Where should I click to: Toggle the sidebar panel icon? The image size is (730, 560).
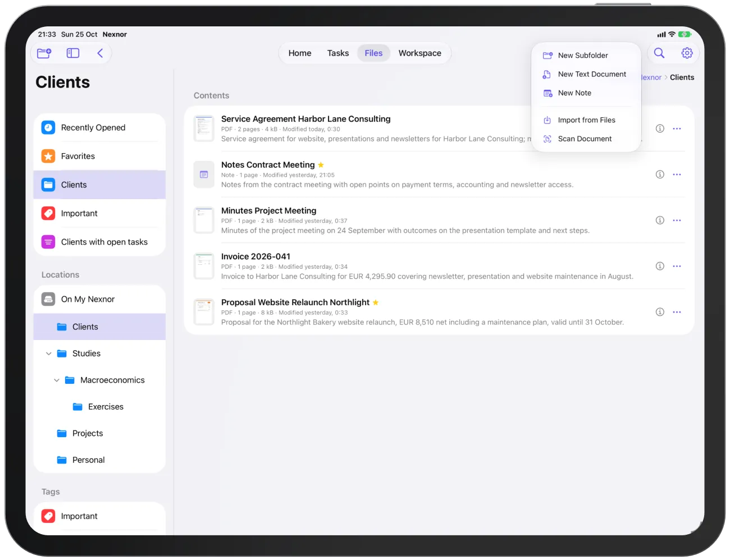73,53
